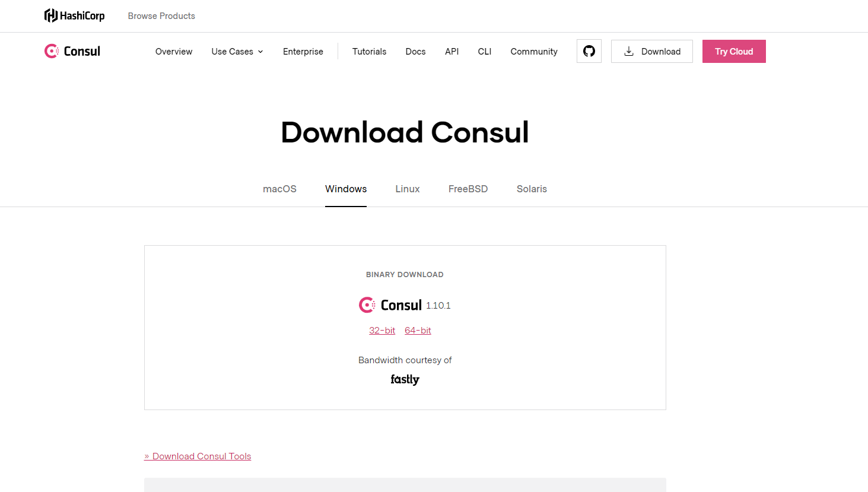Screen dimensions: 868x492
Task: Open Download Consul Tools link
Action: click(198, 456)
